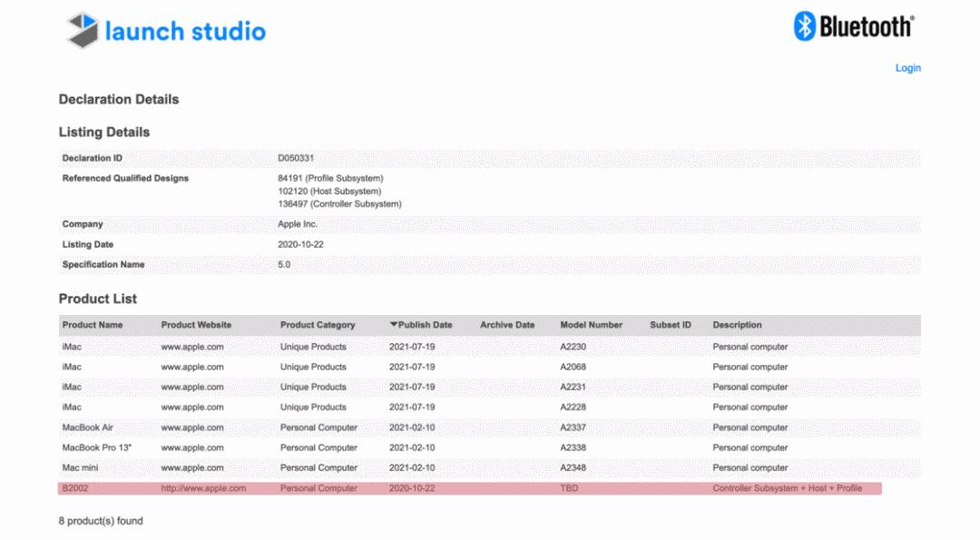Viewport: 980px width, 540px height.
Task: Select Specification Name value 5.0
Action: 284,264
